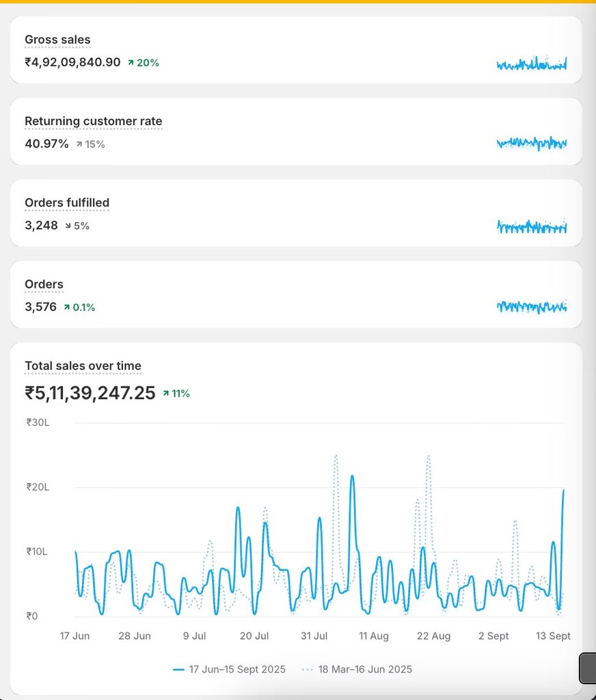Click the 11 Aug label on the chart axis
The width and height of the screenshot is (596, 700).
coord(374,636)
